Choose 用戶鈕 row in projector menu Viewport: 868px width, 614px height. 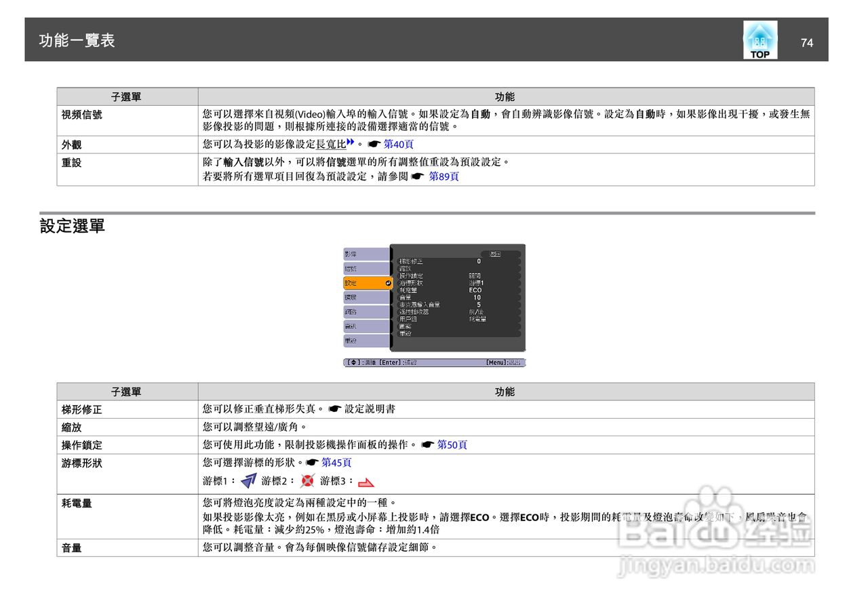(x=458, y=319)
